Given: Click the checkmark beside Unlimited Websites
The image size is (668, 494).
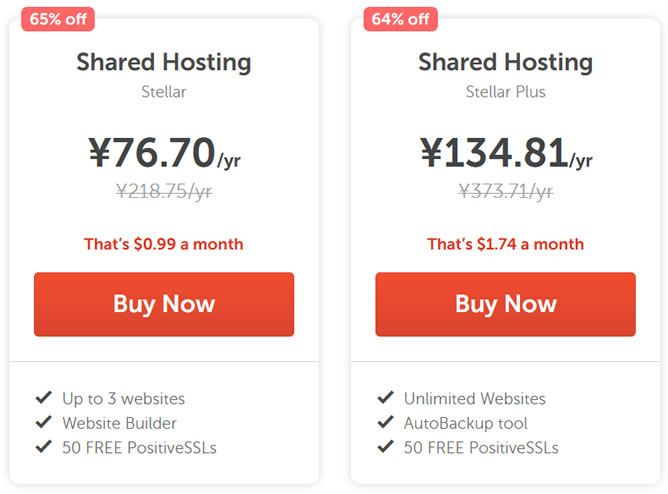Looking at the screenshot, I should 384,398.
